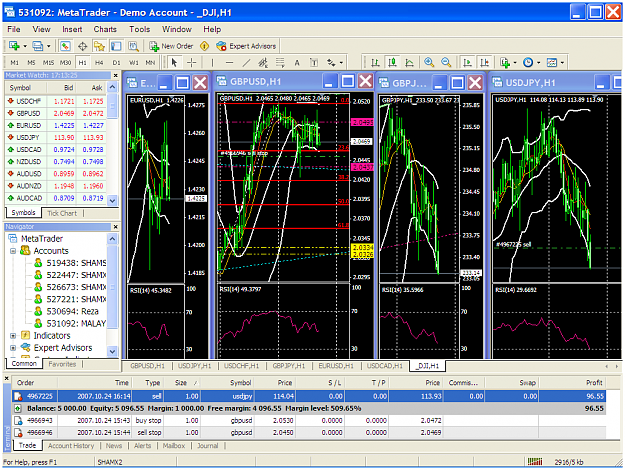This screenshot has height=470, width=625.
Task: Select the vertical line drawing tool
Action: (212, 63)
